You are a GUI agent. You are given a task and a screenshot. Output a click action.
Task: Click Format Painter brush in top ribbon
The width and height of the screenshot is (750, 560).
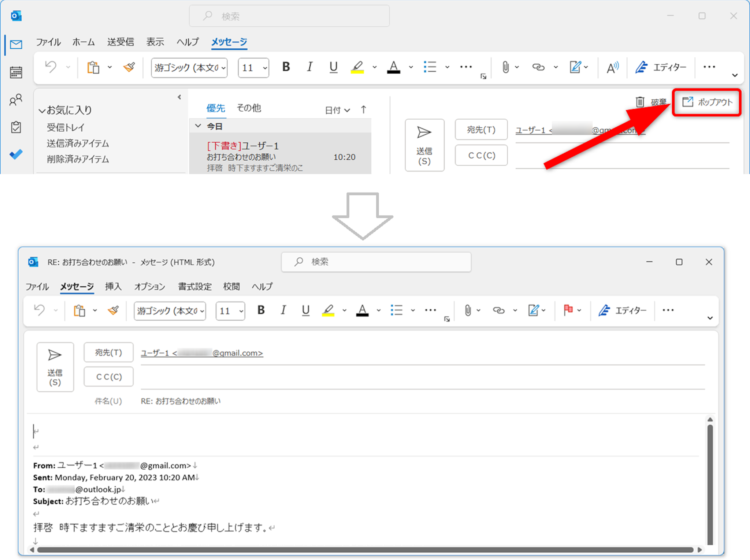pos(129,67)
